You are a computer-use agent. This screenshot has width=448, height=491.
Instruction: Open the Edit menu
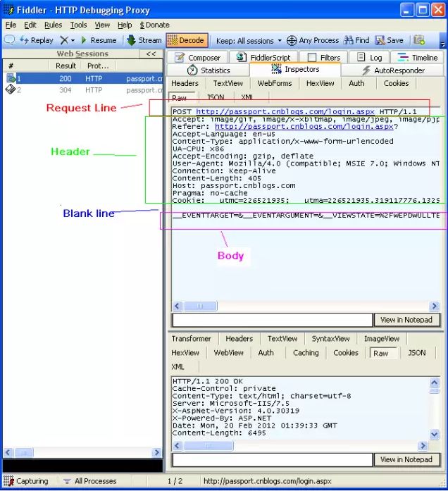tap(30, 25)
